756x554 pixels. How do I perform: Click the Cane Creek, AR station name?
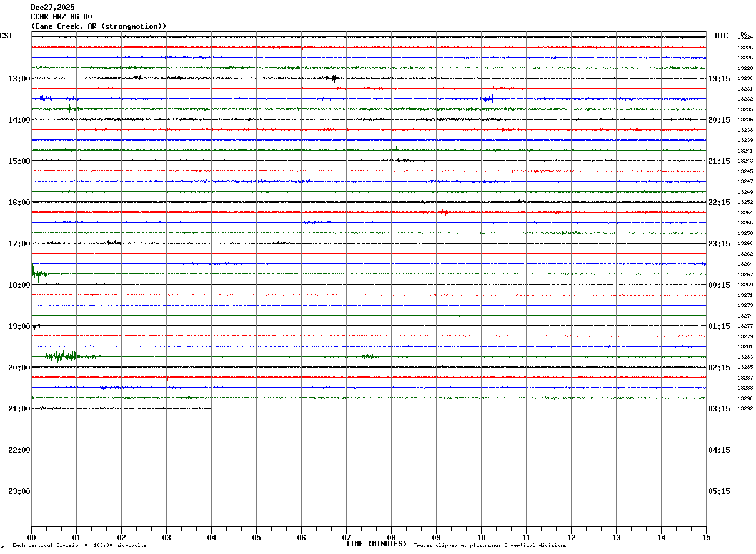pos(99,26)
